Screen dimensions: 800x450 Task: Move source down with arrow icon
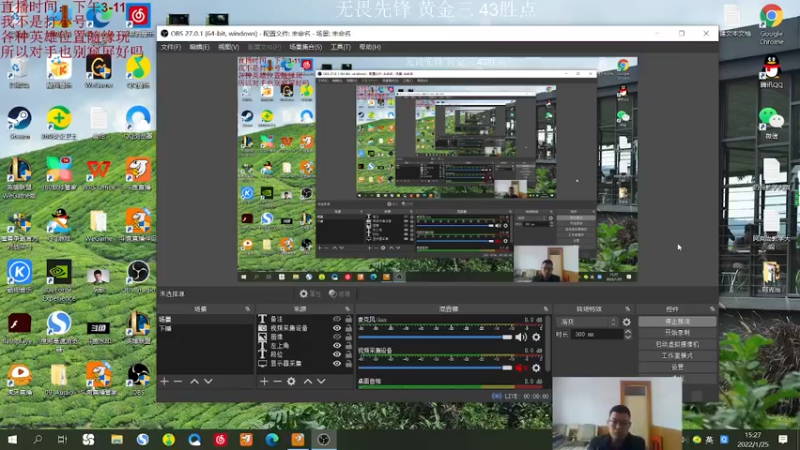tap(321, 381)
